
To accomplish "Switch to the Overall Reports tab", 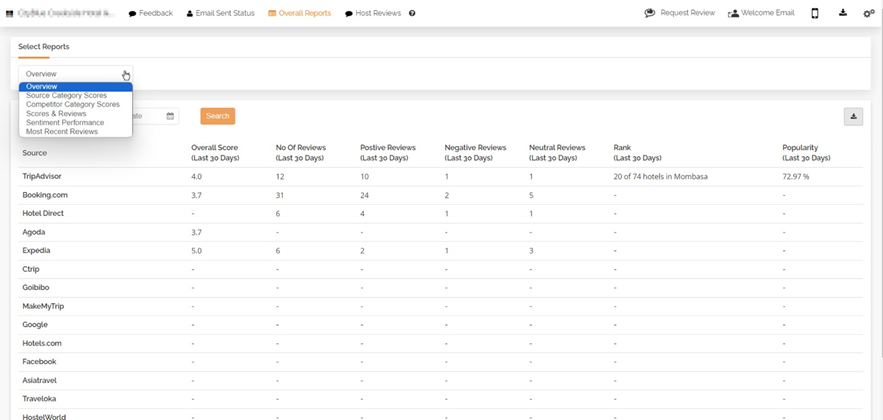I will point(300,14).
